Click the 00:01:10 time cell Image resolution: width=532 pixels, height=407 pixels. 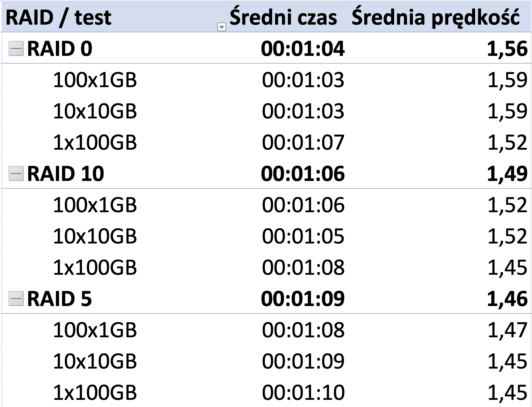coord(303,392)
